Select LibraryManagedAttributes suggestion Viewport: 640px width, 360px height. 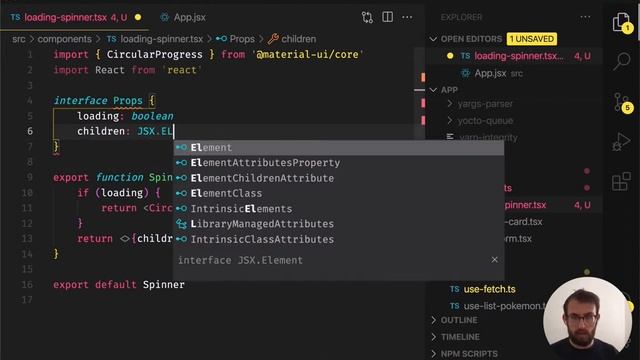click(x=339, y=224)
